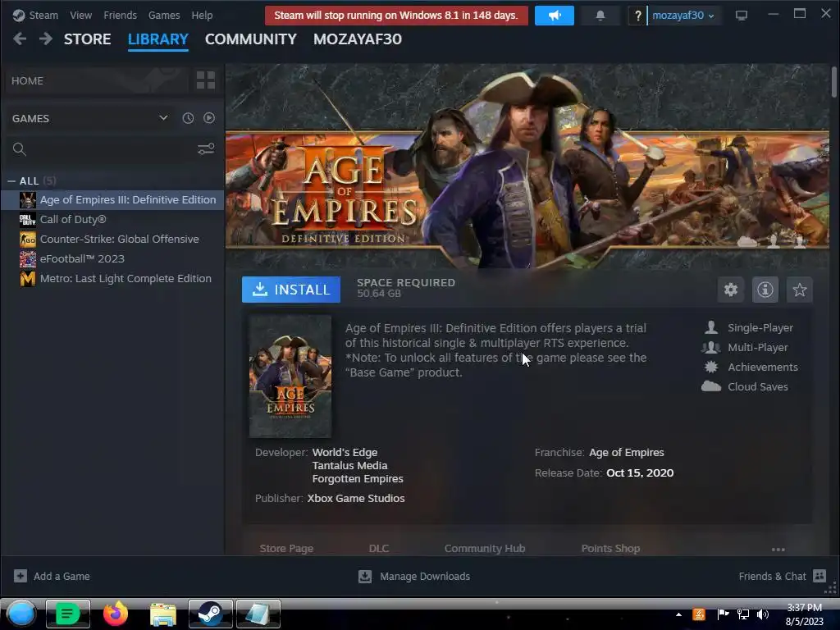Expand the mozayaf30 account dropdown
This screenshot has width=840, height=630.
(683, 15)
